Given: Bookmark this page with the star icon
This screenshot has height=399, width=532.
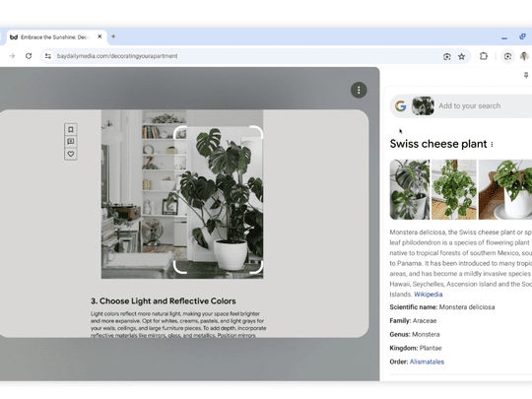Looking at the screenshot, I should click(x=461, y=57).
